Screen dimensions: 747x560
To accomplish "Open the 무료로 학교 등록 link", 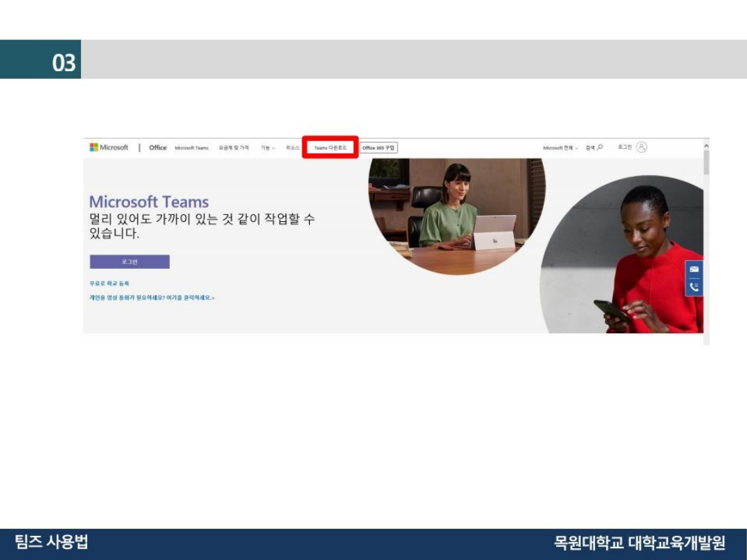I will point(109,283).
